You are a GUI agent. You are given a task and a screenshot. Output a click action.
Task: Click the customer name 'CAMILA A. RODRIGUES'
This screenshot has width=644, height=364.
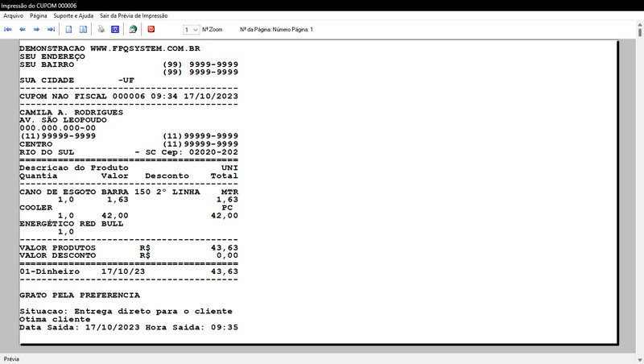click(71, 112)
